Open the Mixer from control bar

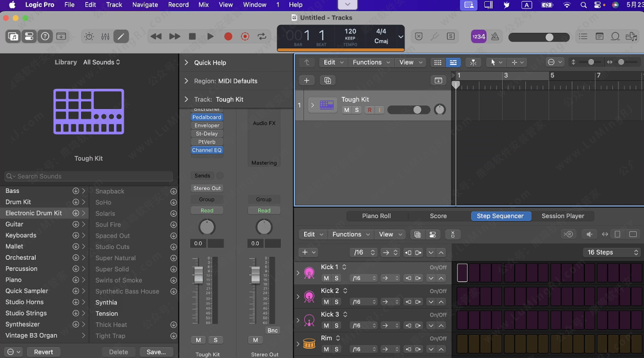tap(105, 36)
